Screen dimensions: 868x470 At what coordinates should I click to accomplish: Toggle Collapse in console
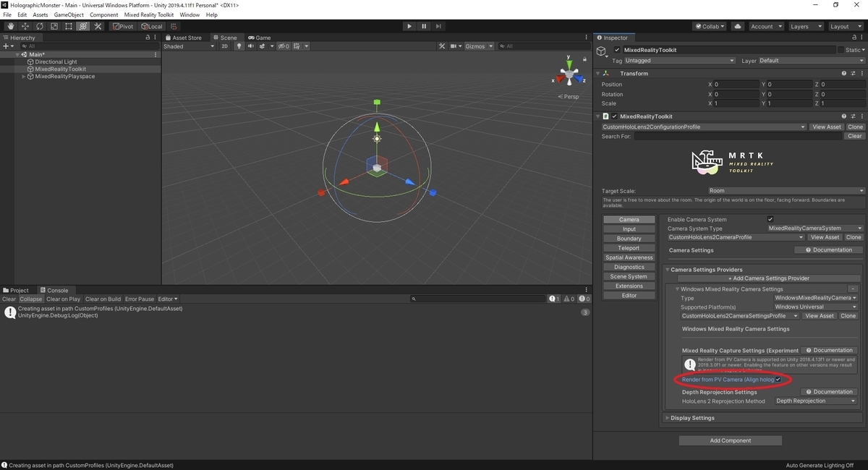pyautogui.click(x=30, y=299)
